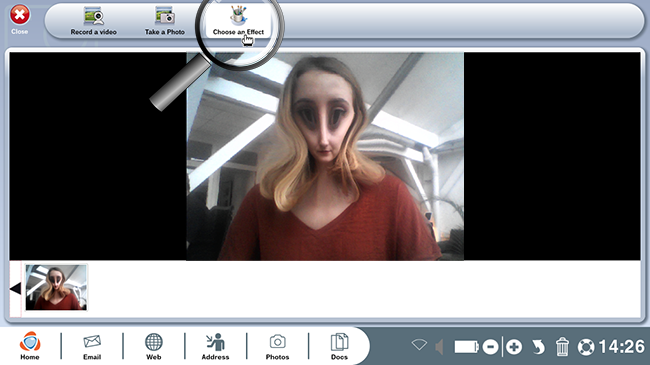The height and width of the screenshot is (365, 650).
Task: Open the Email app
Action: coord(92,347)
